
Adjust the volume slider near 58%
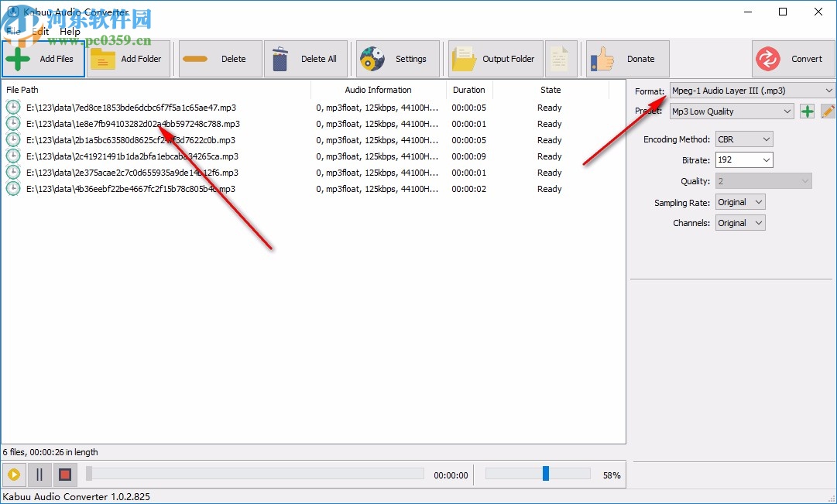pos(545,475)
